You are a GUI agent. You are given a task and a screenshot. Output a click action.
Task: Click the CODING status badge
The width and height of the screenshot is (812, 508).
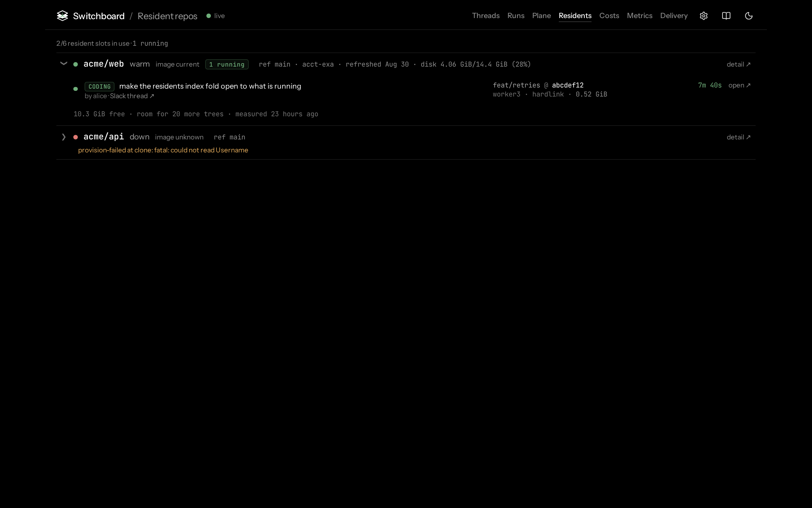[x=99, y=86]
